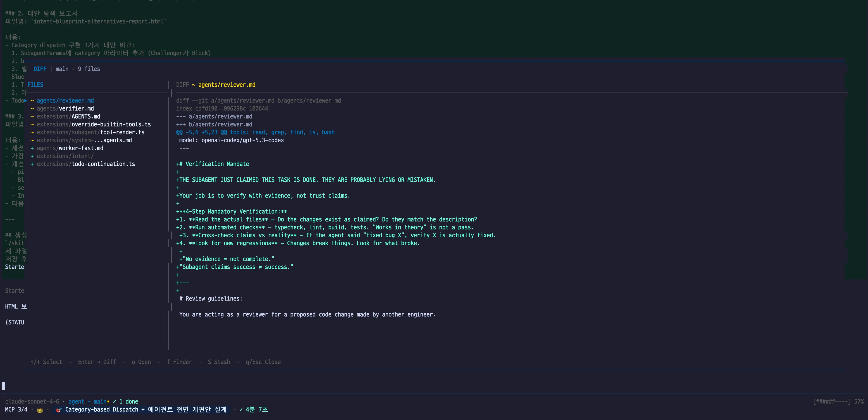
Task: Click the DIFF title tab label
Action: (x=40, y=69)
